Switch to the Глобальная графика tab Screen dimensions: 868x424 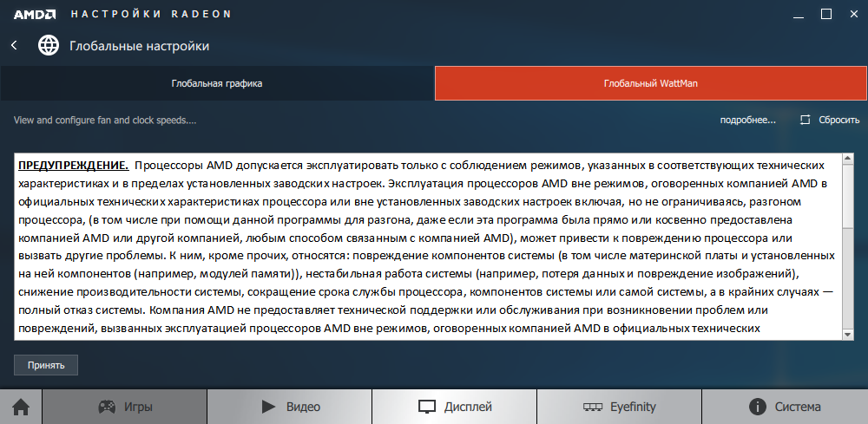(217, 83)
